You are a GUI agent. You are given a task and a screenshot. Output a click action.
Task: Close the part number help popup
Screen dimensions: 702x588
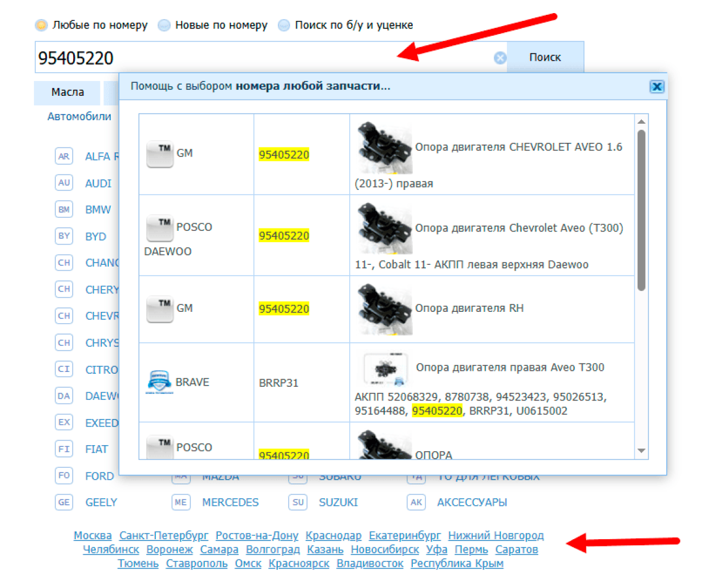click(x=657, y=86)
